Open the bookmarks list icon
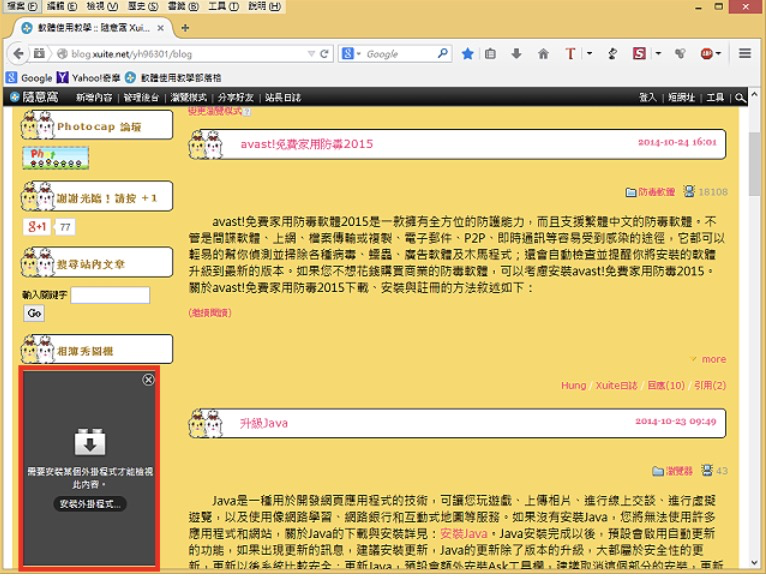 coord(490,54)
